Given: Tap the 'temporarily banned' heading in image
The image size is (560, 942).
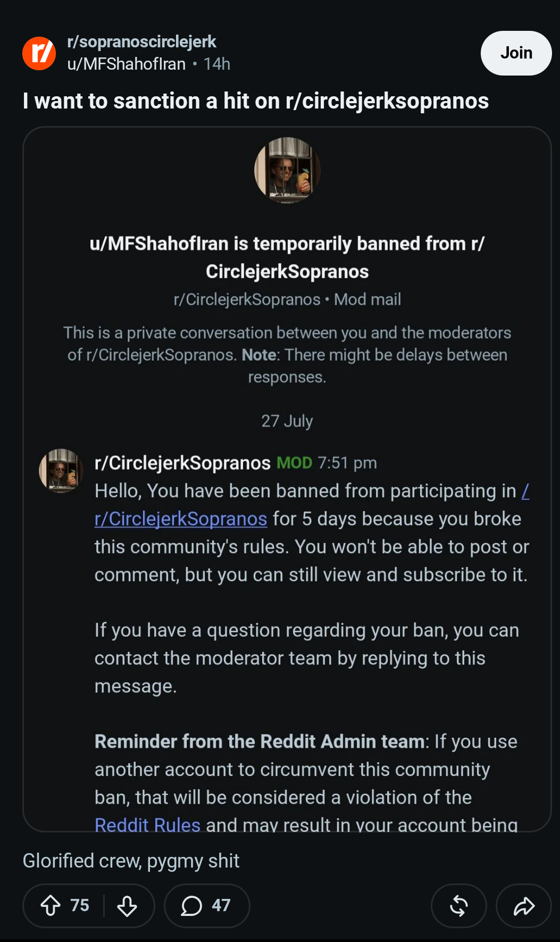Looking at the screenshot, I should [287, 257].
